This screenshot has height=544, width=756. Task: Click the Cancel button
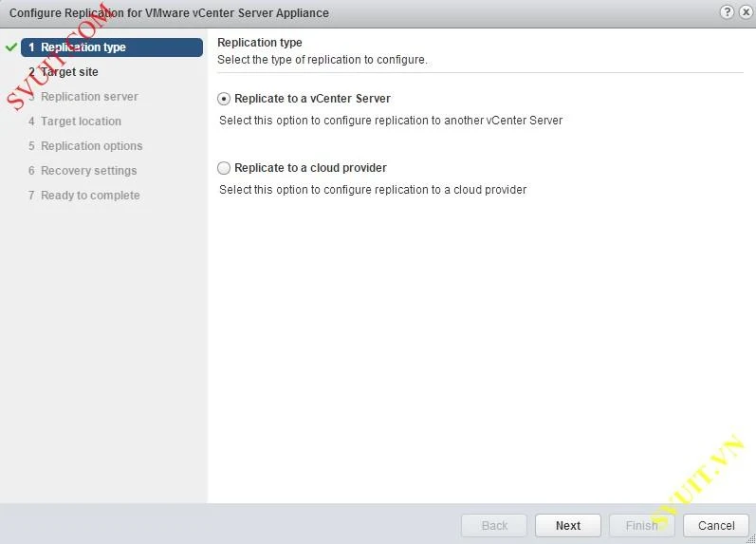[x=716, y=525]
